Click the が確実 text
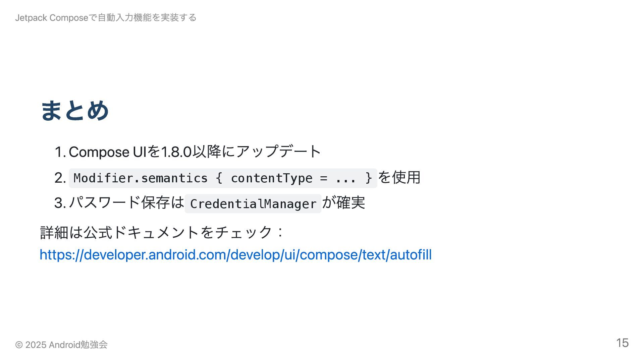Screen dimensions: 644x362 click(x=343, y=202)
